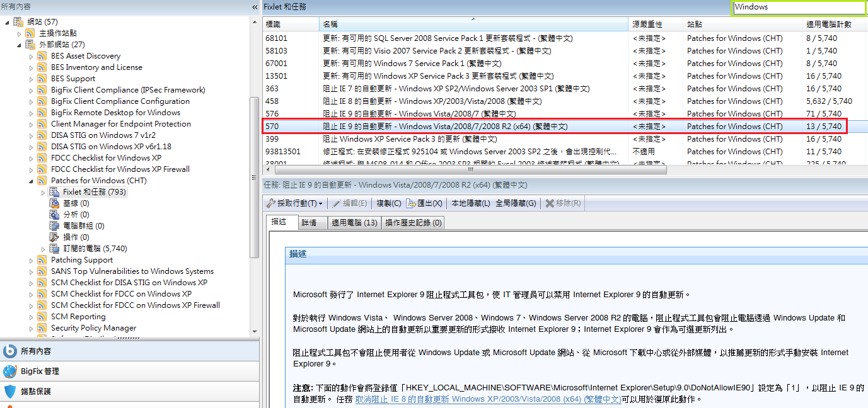Image resolution: width=868 pixels, height=408 pixels.
Task: Click the 端點保護 shield icon
Action: pyautogui.click(x=9, y=391)
